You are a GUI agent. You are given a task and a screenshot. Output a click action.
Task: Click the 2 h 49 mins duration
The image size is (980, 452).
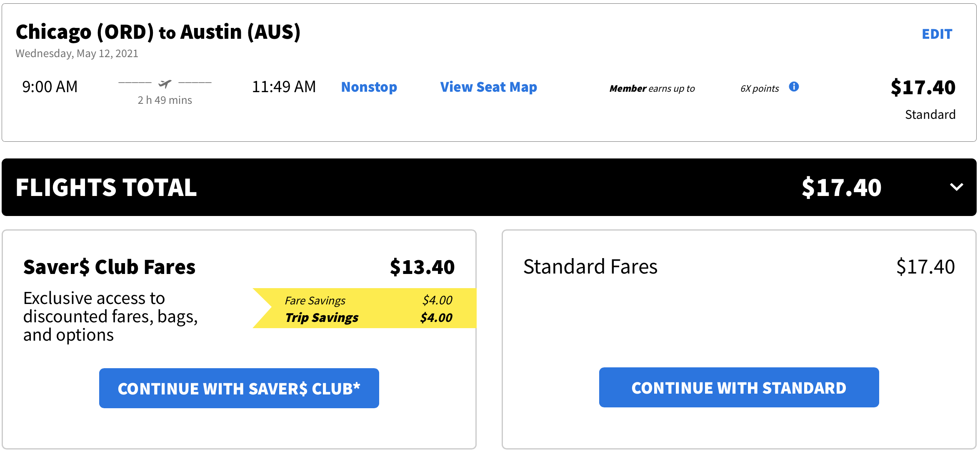click(x=165, y=100)
